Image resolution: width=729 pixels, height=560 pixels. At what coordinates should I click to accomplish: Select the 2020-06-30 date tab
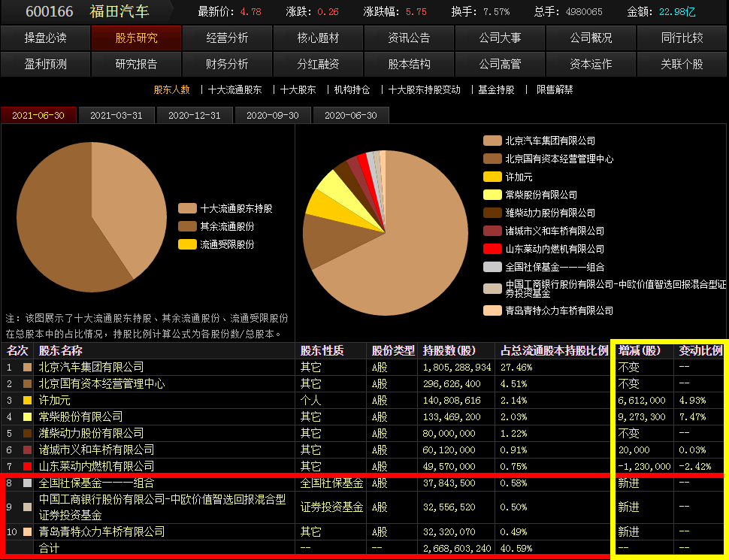coord(350,115)
